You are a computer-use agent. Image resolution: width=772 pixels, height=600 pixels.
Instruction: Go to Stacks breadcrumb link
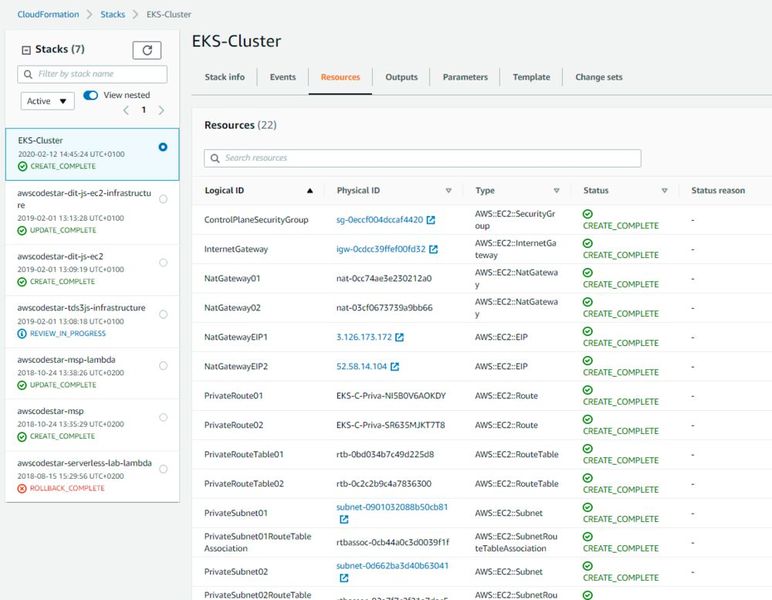(x=113, y=14)
